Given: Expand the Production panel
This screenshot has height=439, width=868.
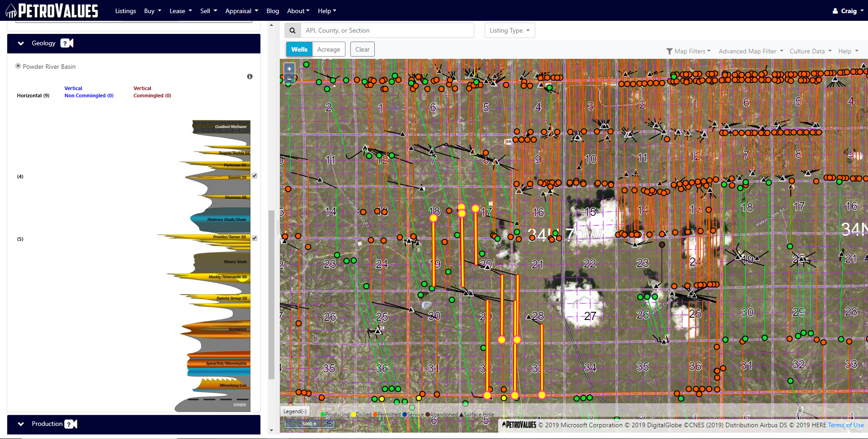Looking at the screenshot, I should coord(21,424).
